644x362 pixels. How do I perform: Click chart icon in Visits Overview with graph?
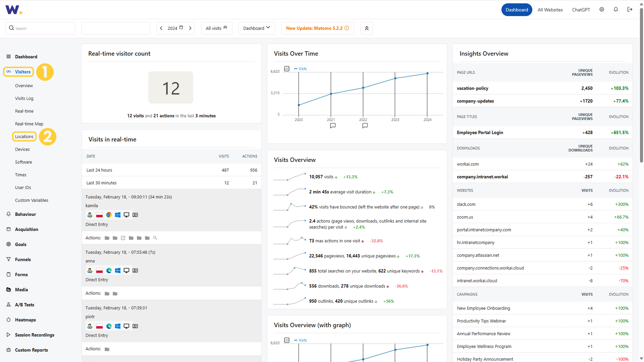tap(287, 340)
